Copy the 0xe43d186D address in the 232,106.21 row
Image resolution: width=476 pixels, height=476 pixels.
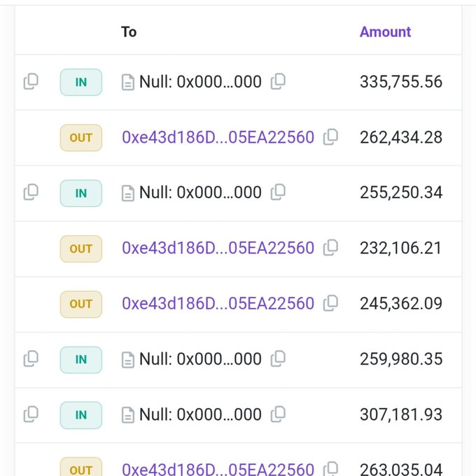pos(330,248)
